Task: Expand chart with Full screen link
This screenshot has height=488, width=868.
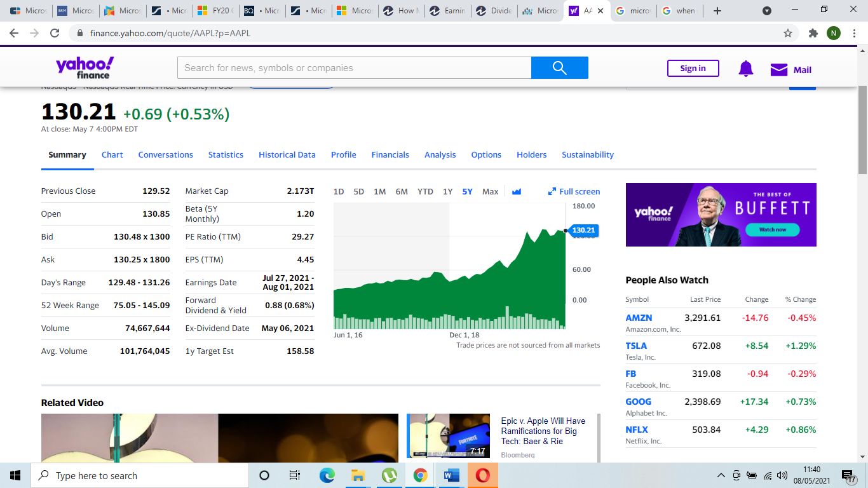Action: tap(574, 191)
